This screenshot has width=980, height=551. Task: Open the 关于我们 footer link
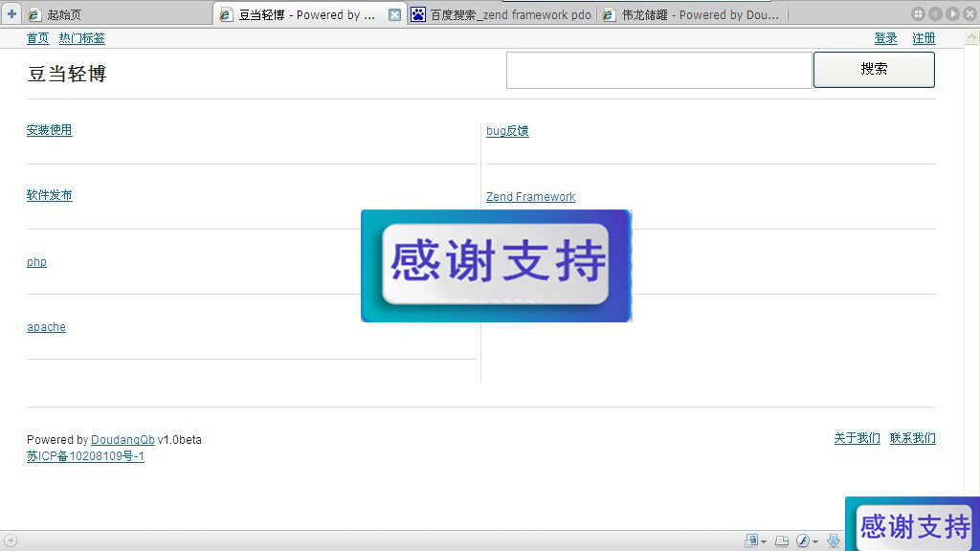[x=857, y=438]
